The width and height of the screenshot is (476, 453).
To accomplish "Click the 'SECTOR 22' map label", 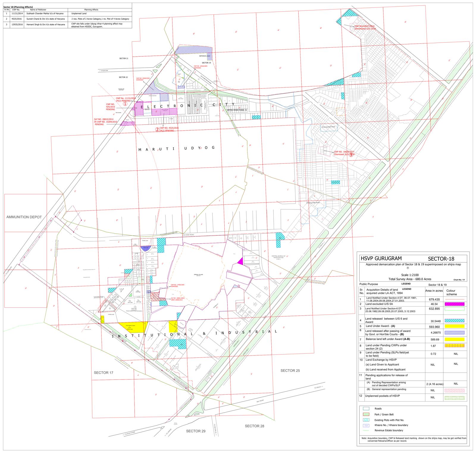I will 123,77.
